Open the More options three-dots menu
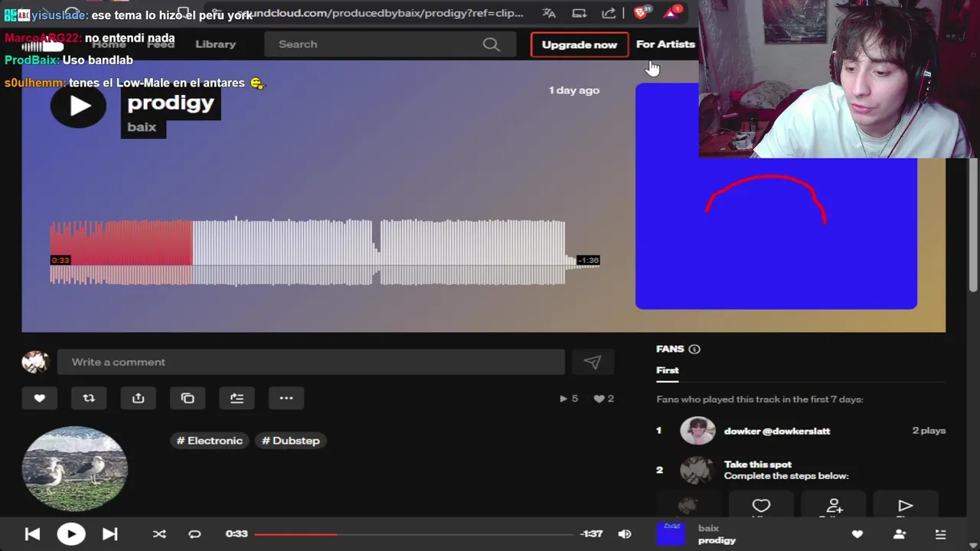The image size is (980, 551). (x=286, y=398)
